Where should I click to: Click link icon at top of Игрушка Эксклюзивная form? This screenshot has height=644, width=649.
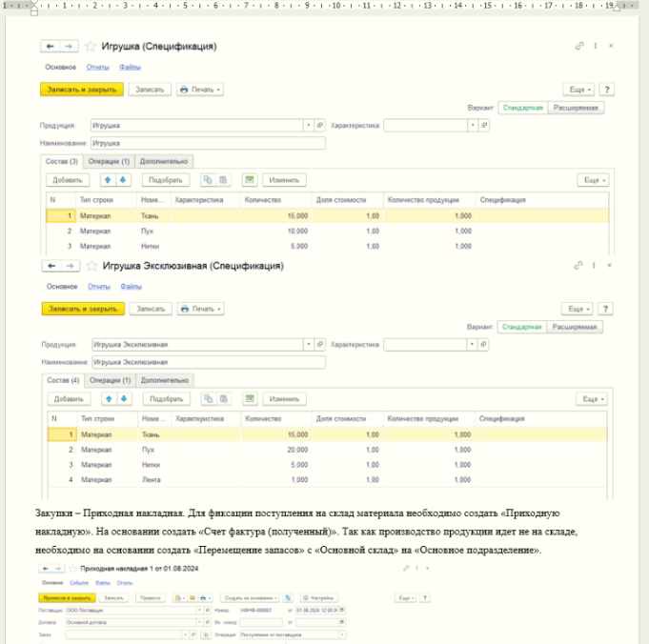click(x=578, y=266)
